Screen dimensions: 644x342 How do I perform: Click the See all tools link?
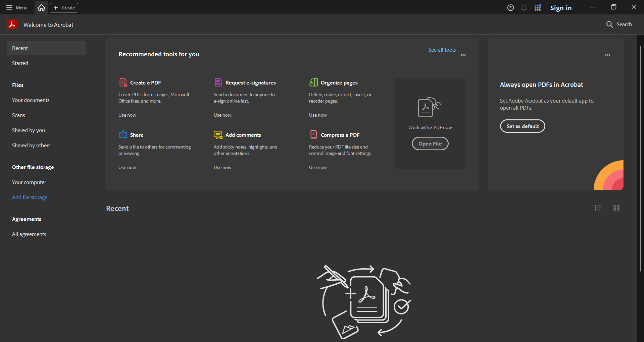tap(442, 50)
